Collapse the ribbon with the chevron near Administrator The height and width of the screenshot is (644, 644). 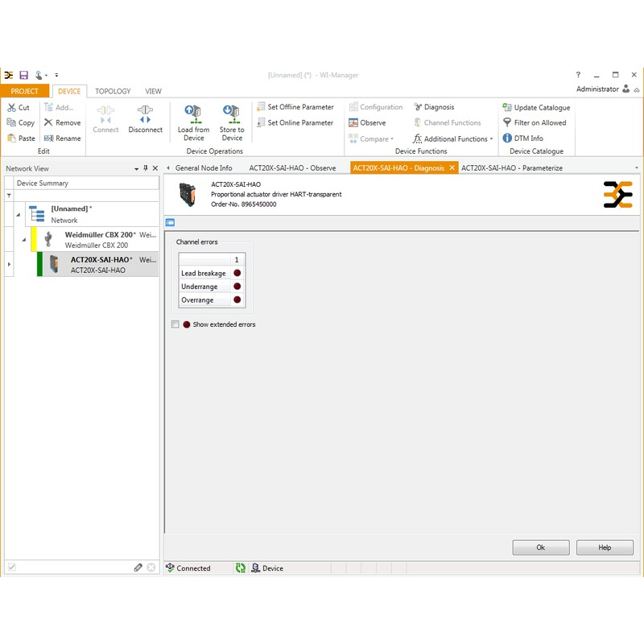637,90
